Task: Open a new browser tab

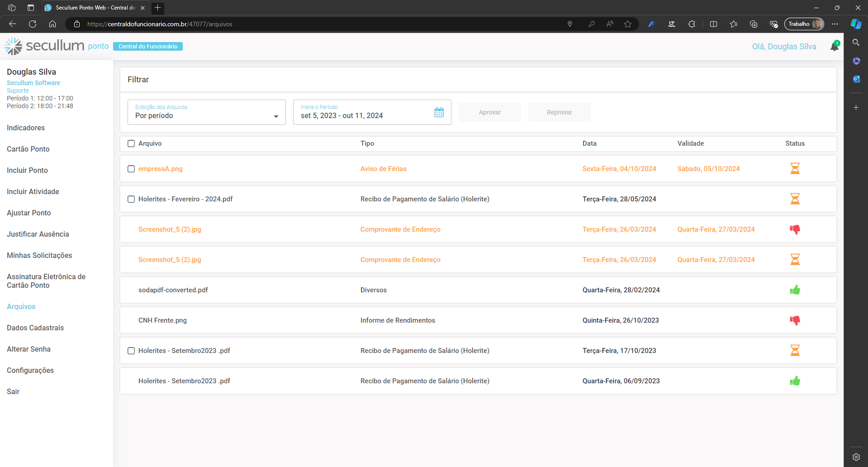Action: click(x=157, y=8)
